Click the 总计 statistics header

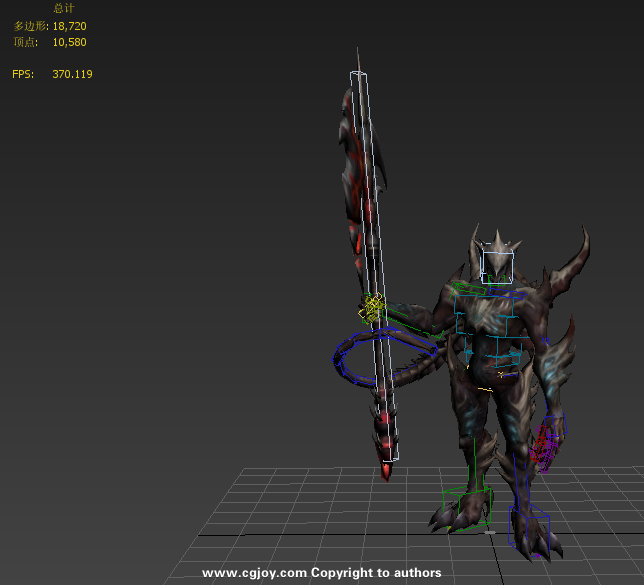[x=64, y=8]
